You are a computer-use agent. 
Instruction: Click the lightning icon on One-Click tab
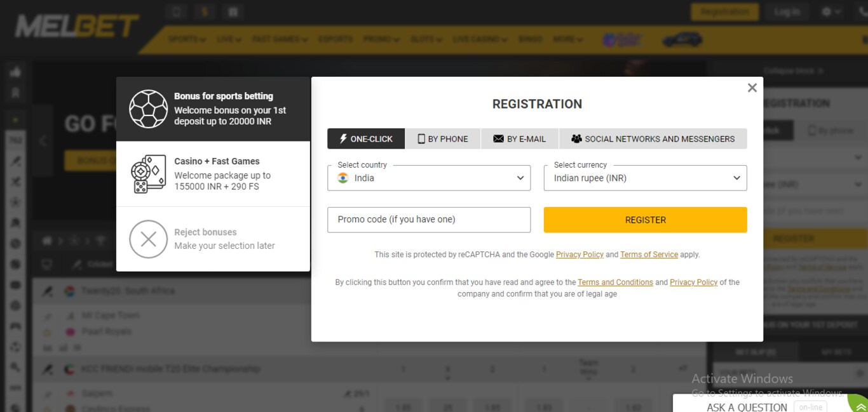point(343,138)
